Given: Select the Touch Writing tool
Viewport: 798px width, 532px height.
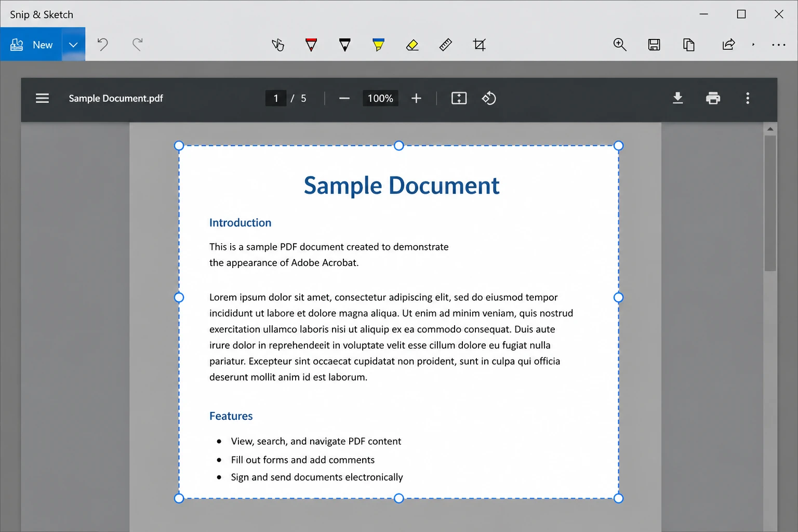Looking at the screenshot, I should [278, 45].
